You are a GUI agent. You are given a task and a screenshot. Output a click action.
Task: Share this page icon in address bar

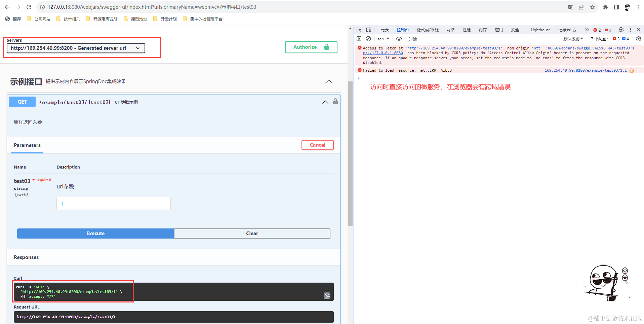pyautogui.click(x=581, y=7)
